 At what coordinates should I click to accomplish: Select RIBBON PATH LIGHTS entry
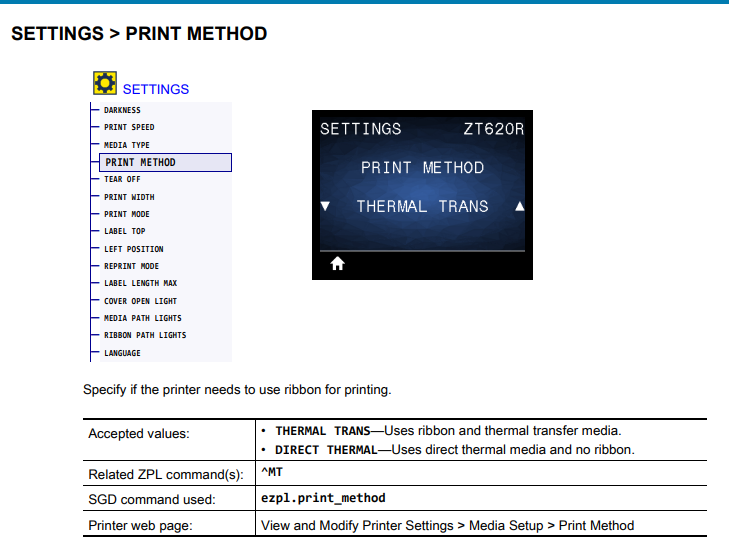pos(145,335)
